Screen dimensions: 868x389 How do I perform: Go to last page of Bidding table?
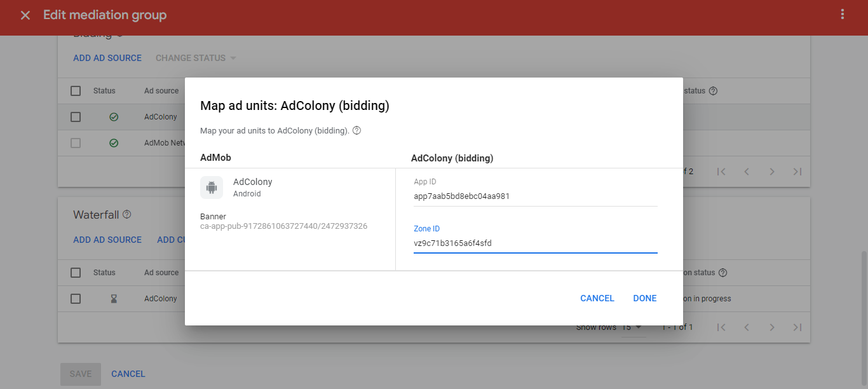797,172
